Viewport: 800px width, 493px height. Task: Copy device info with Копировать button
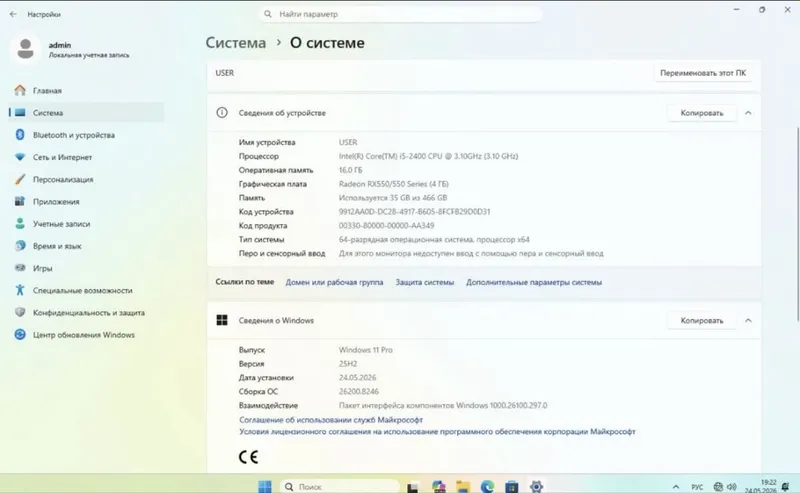(702, 113)
